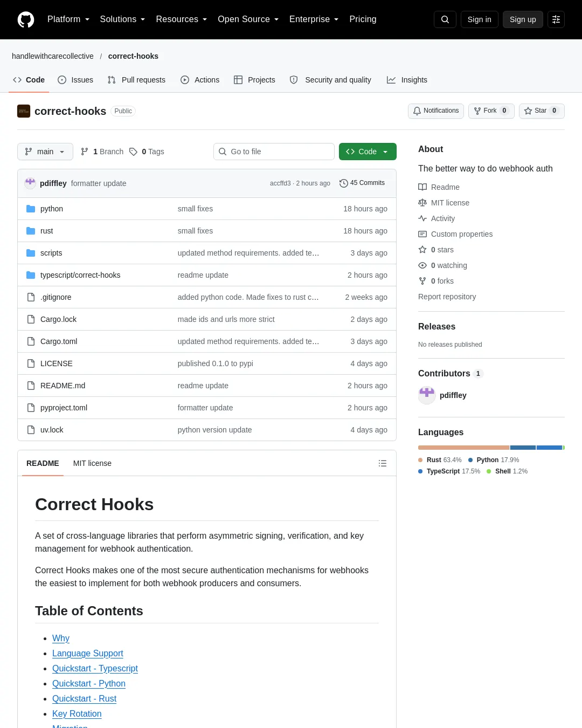Open handlewithcarecollective owner link
The image size is (582, 728).
[53, 56]
